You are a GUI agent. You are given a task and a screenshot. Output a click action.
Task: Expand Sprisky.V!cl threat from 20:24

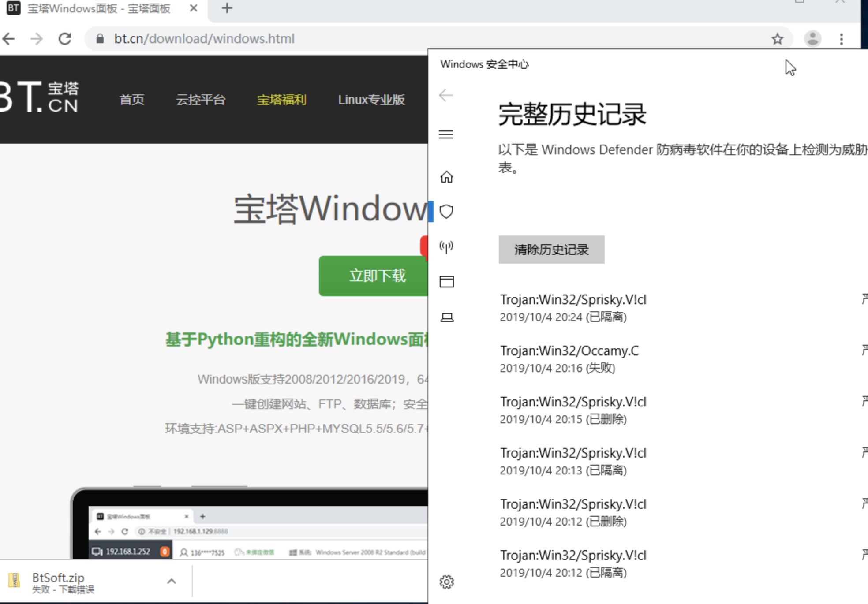683,308
